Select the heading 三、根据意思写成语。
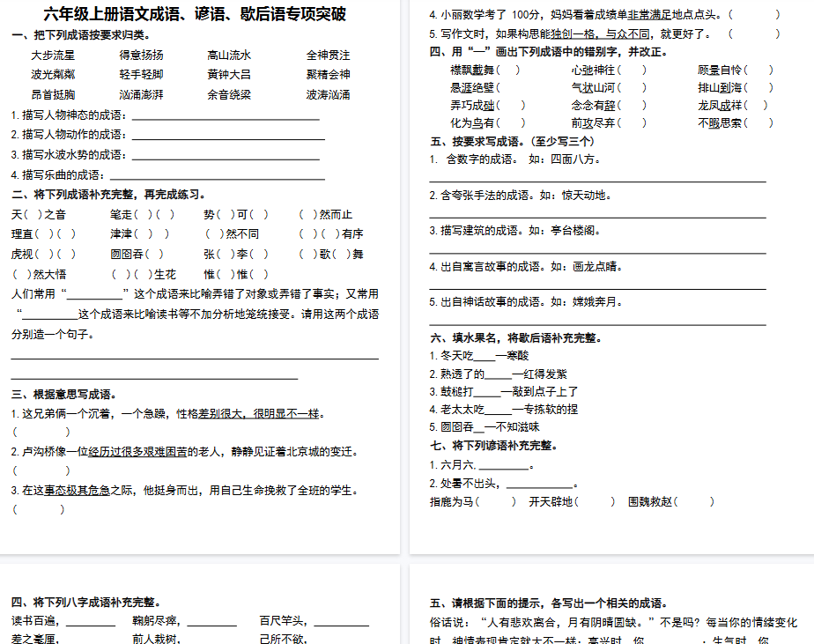Viewport: 814px width, 644px height. pos(63,395)
